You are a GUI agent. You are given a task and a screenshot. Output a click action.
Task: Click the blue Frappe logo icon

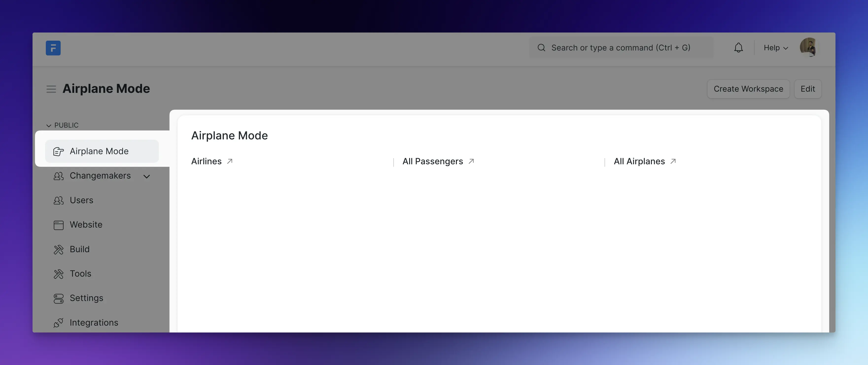pos(53,48)
